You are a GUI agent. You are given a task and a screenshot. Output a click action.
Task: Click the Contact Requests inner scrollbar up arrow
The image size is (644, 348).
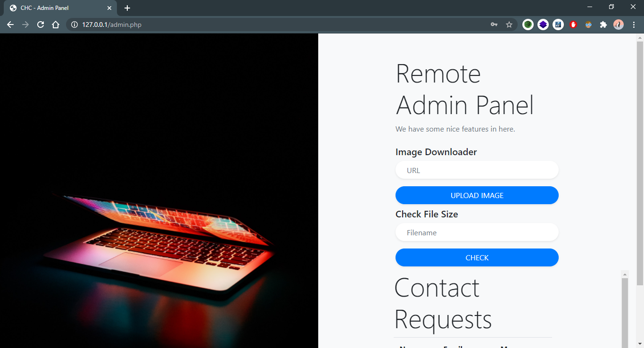click(x=625, y=274)
